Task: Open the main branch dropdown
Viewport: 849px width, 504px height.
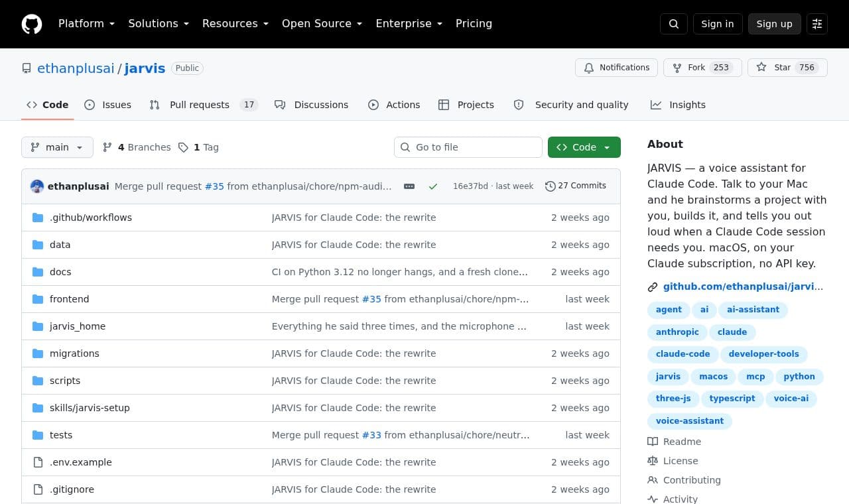Action: click(x=57, y=147)
